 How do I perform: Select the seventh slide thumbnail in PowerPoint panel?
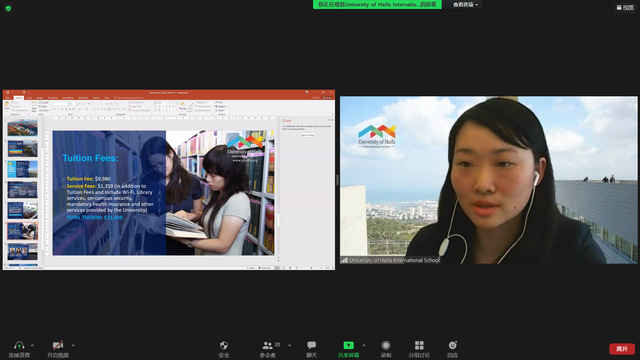click(22, 252)
